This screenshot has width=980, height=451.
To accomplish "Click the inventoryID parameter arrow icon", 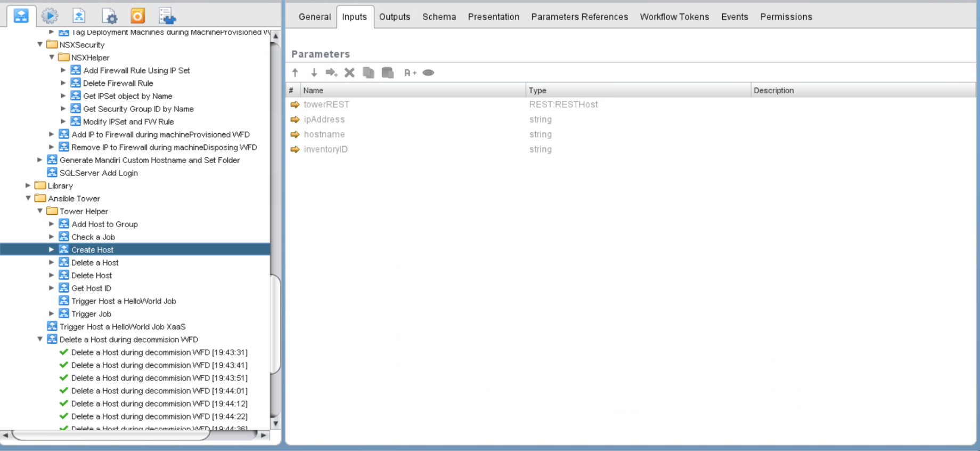I will 295,149.
